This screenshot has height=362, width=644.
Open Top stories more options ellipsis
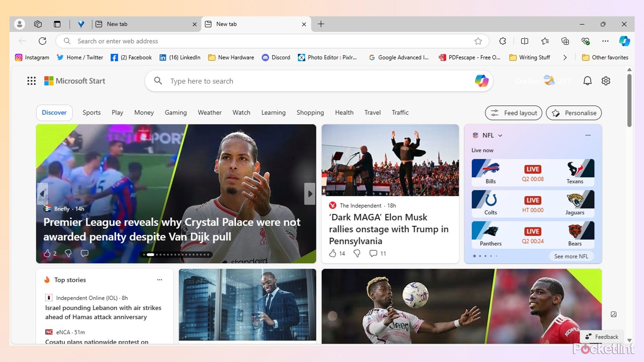click(x=159, y=280)
